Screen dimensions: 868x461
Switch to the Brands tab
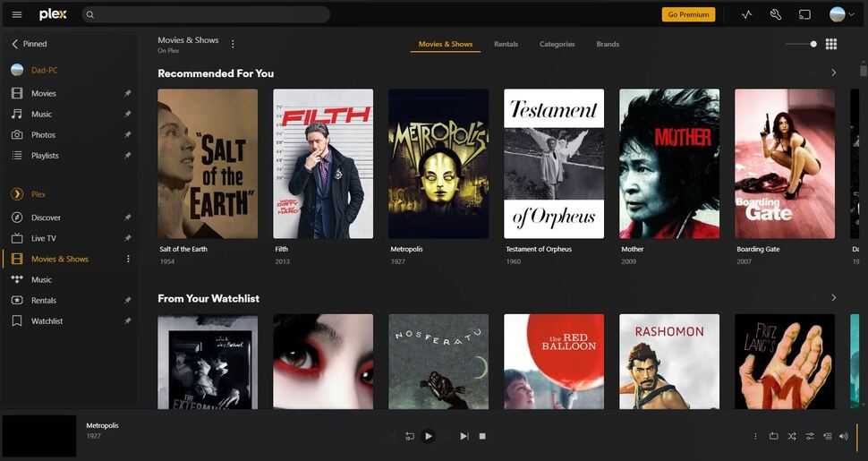coord(608,44)
